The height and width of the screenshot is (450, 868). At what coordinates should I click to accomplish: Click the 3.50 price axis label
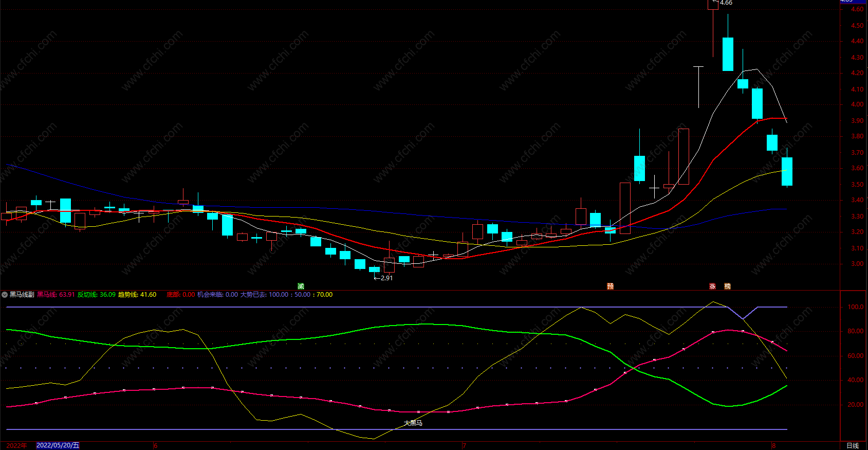pos(857,185)
